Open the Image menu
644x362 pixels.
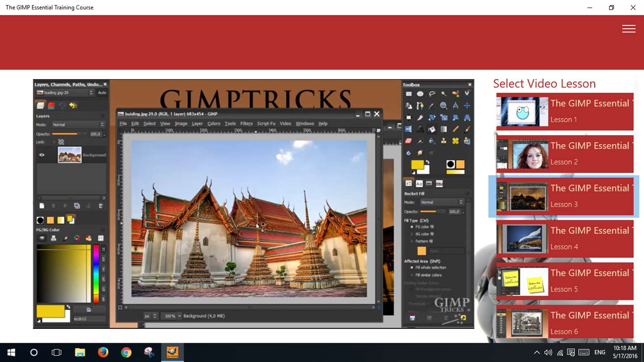pos(181,123)
